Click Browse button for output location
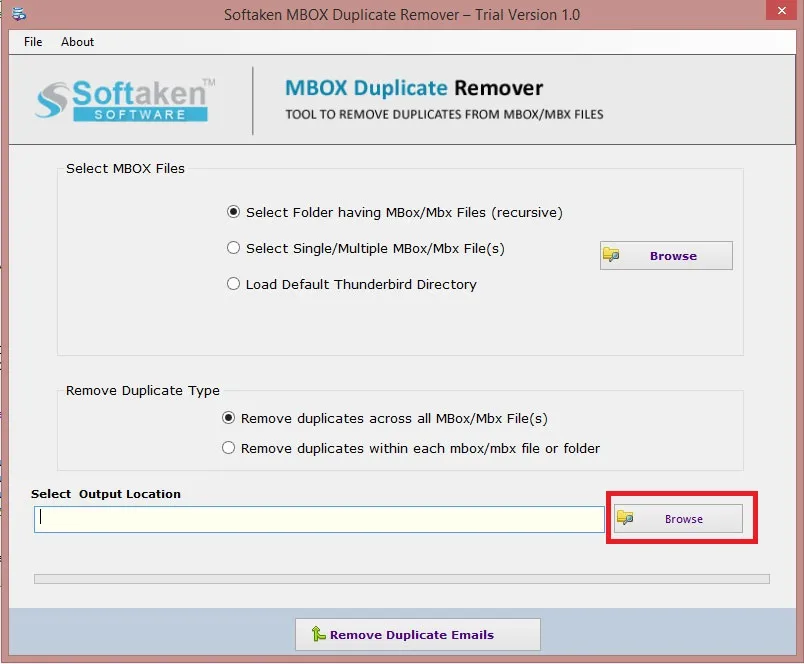Screen dimensions: 804x664 click(x=678, y=518)
